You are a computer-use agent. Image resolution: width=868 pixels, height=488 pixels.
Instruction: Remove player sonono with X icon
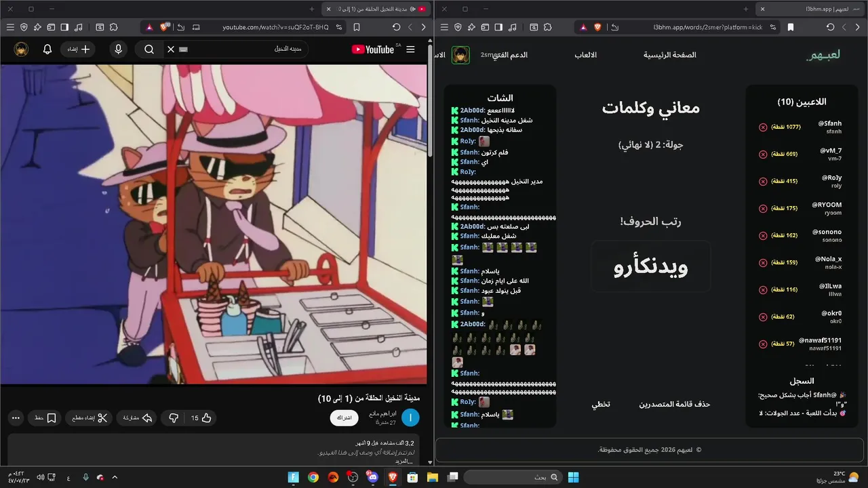(x=763, y=235)
